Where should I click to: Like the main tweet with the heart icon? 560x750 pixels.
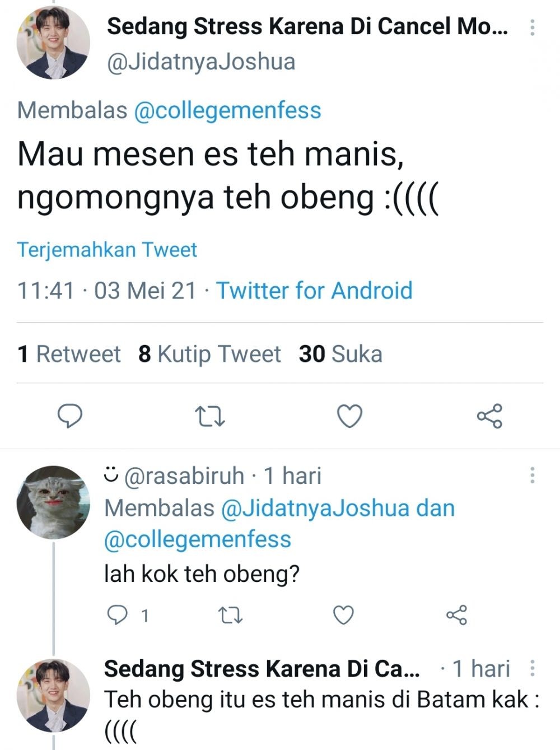(x=350, y=416)
